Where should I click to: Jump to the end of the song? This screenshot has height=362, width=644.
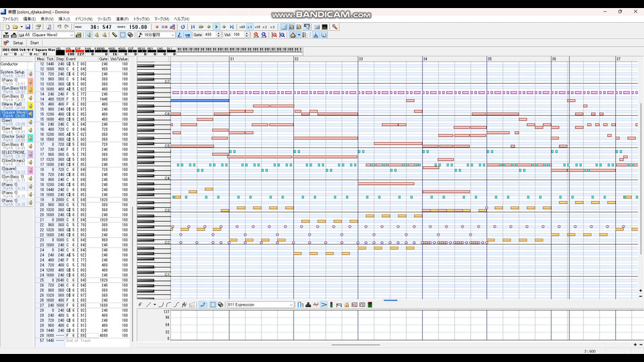[231, 27]
